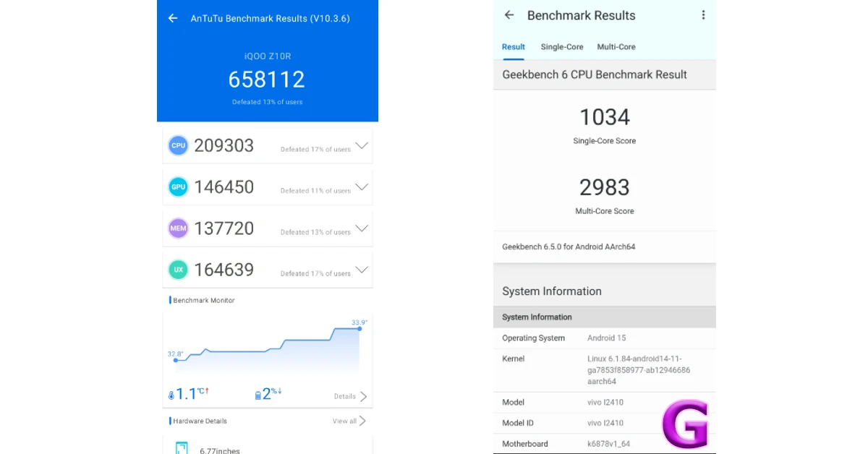Screen dimensions: 868x454
Task: Select the GPU score 146450
Action: pos(224,187)
